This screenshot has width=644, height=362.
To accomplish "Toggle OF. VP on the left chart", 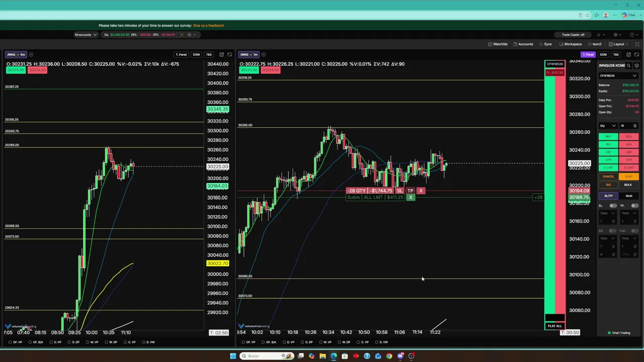I will (x=16, y=342).
